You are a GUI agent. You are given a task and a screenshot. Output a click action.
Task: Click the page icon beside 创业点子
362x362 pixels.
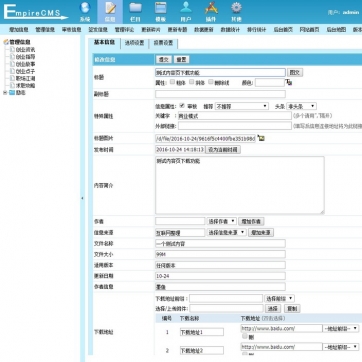coord(12,71)
